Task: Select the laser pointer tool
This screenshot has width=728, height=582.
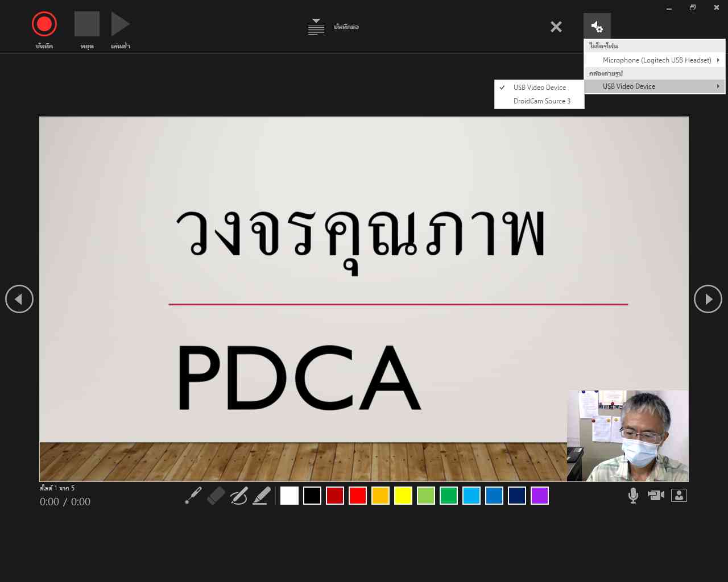Action: (193, 496)
